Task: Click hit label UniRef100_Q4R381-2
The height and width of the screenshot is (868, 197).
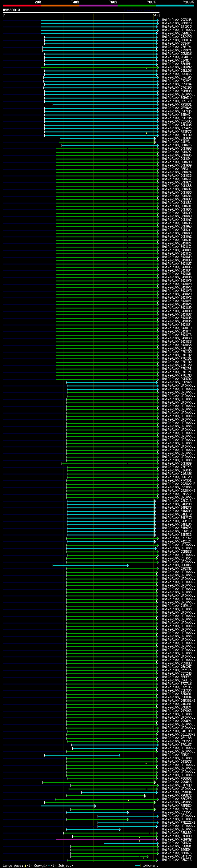Action: coord(179,700)
